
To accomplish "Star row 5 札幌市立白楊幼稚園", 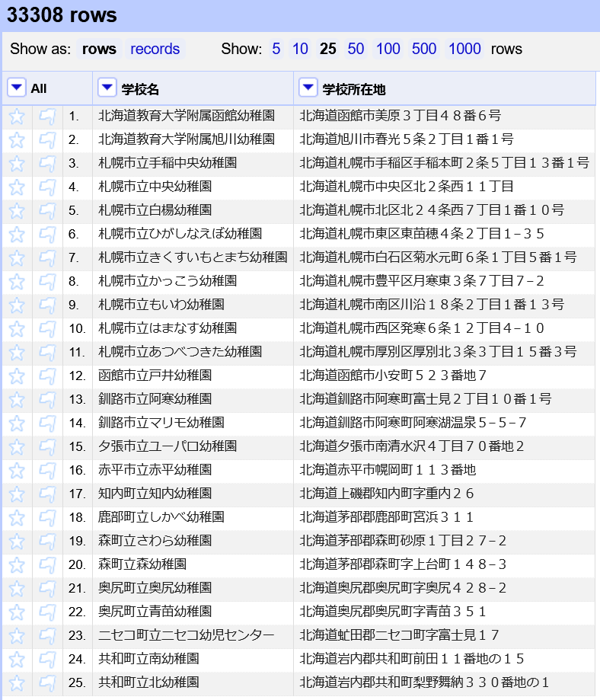I will (17, 211).
